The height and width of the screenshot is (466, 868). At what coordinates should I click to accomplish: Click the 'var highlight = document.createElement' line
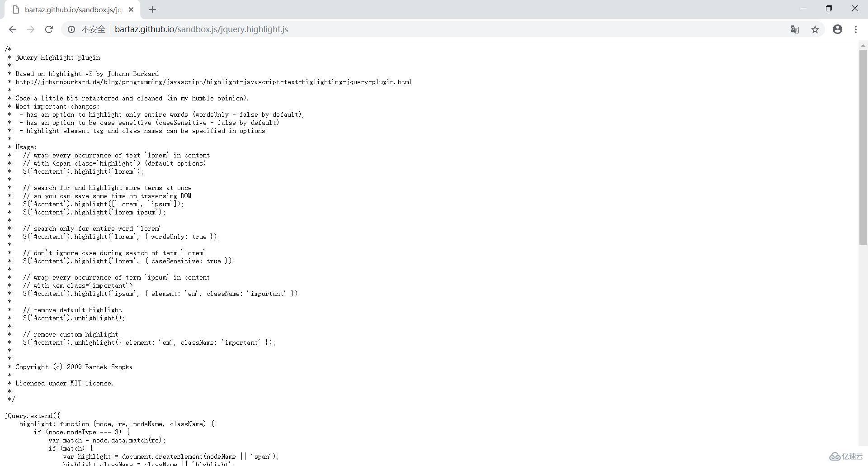pyautogui.click(x=171, y=456)
